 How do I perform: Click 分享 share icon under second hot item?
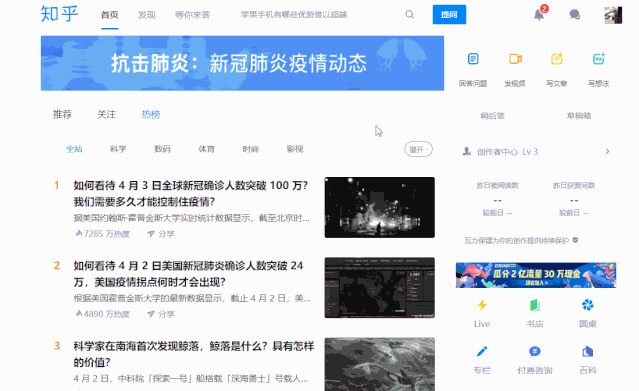[x=151, y=314]
